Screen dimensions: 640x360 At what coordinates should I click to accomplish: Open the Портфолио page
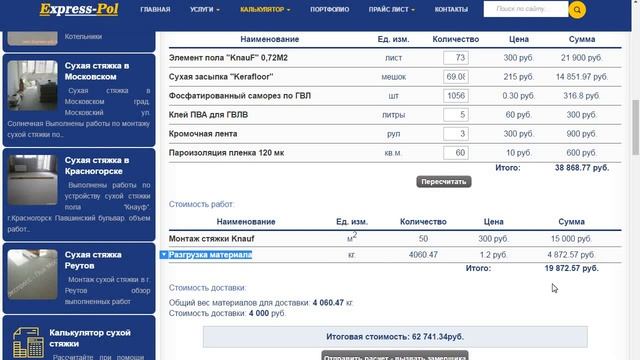pos(329,9)
